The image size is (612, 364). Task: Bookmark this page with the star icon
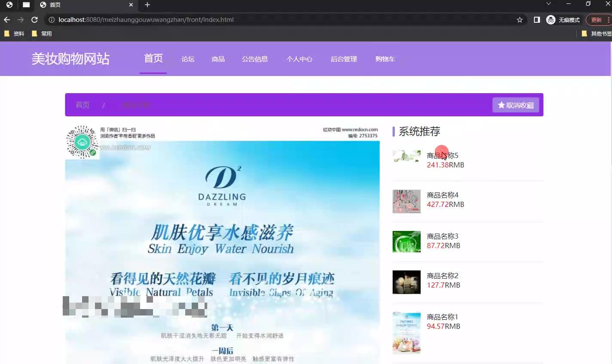point(520,20)
